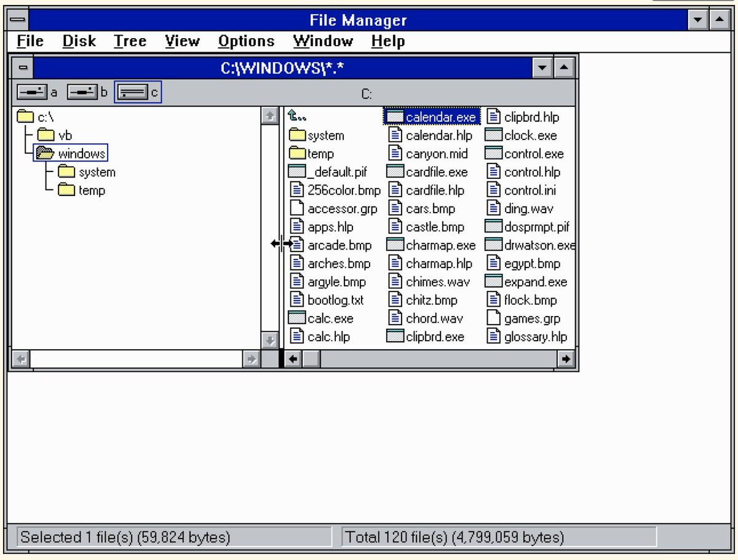Image resolution: width=738 pixels, height=560 pixels.
Task: Collapse the windows folder in tree
Action: point(46,154)
